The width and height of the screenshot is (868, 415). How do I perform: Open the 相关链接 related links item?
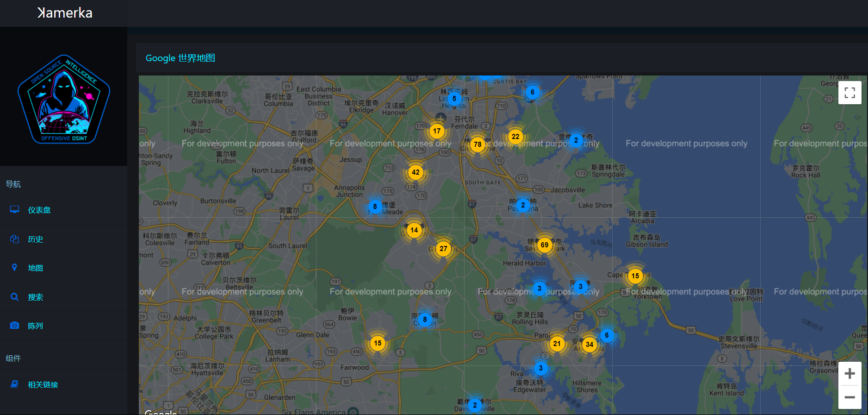click(63, 385)
